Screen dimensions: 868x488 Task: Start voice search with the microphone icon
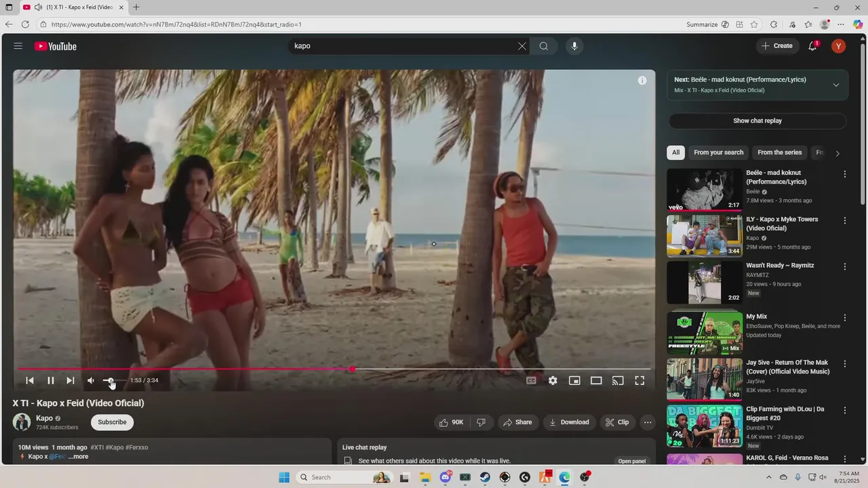tap(574, 46)
